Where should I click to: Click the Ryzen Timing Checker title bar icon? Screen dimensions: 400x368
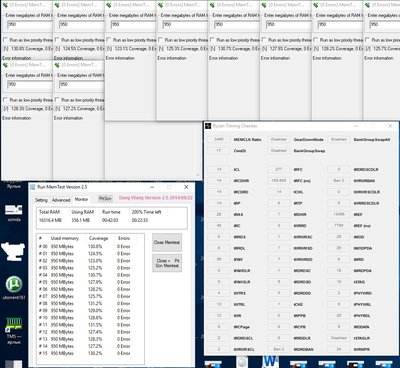pos(208,126)
